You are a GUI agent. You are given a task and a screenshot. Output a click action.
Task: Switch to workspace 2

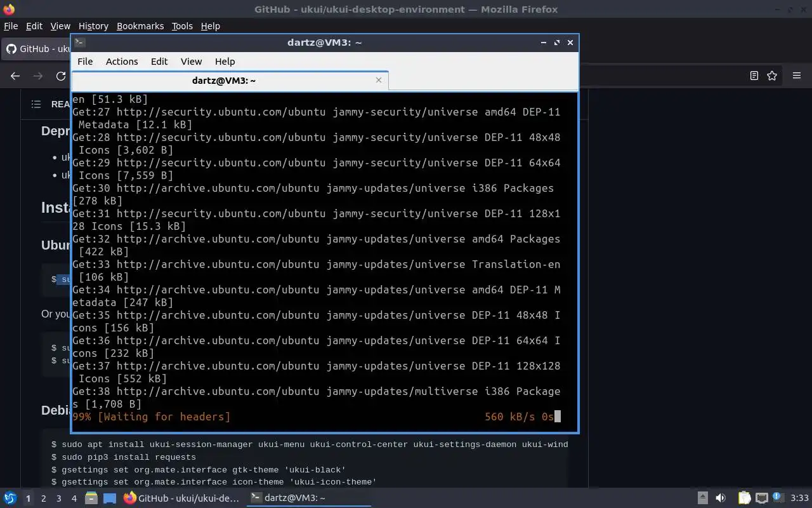tap(43, 498)
